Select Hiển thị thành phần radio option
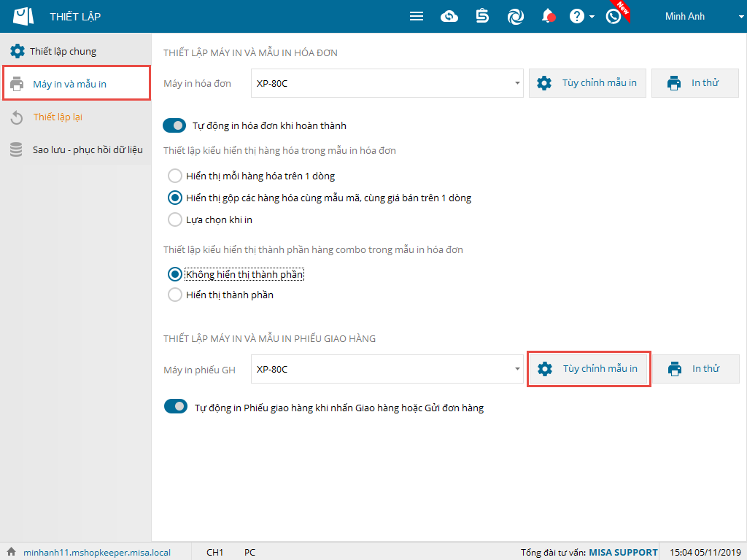The height and width of the screenshot is (560, 747). [x=175, y=295]
